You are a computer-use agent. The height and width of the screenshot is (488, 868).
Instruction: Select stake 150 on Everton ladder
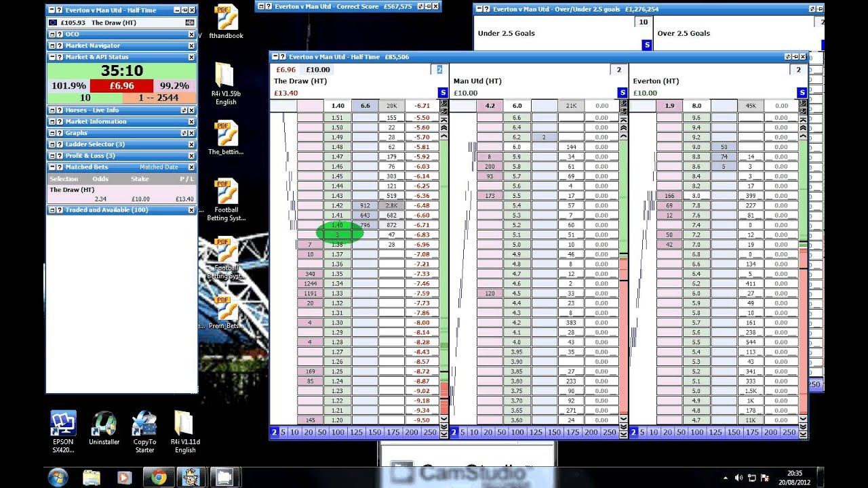[734, 432]
